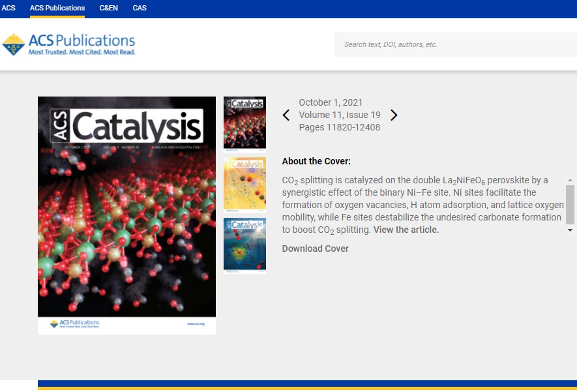The width and height of the screenshot is (577, 392).
Task: Select the blue ocean cover thumbnail
Action: pos(244,245)
